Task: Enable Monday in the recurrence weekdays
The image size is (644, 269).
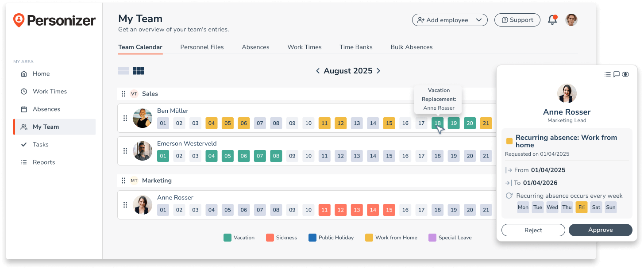Action: tap(523, 207)
